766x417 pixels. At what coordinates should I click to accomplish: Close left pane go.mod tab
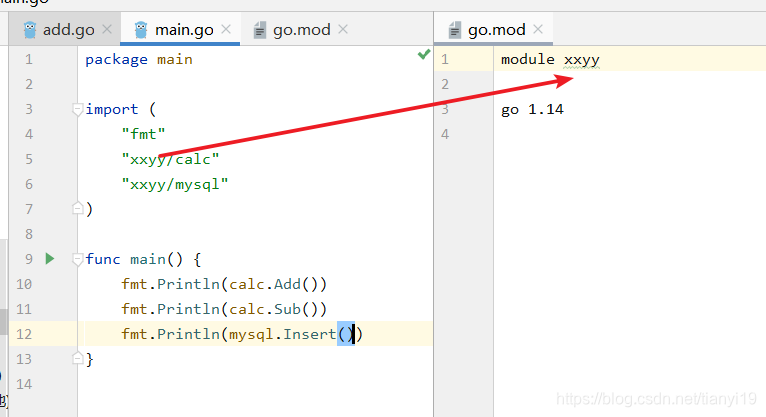click(x=343, y=30)
